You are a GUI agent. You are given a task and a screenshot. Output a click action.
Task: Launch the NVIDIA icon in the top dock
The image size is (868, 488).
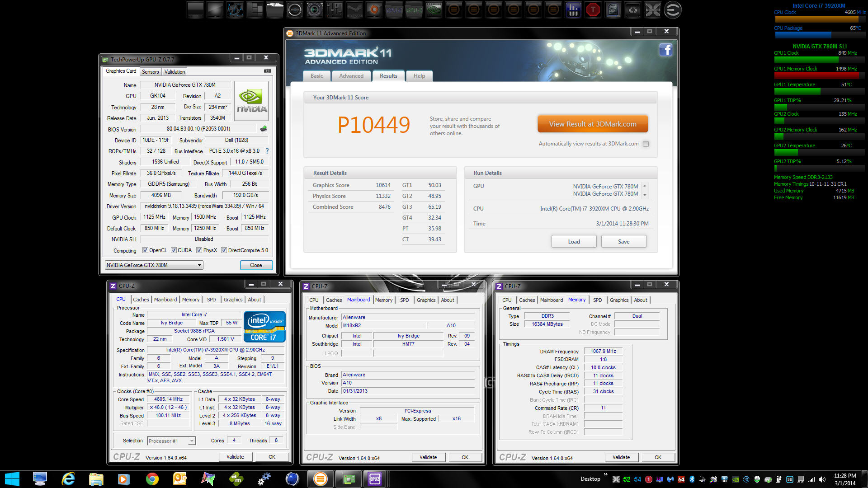(434, 10)
